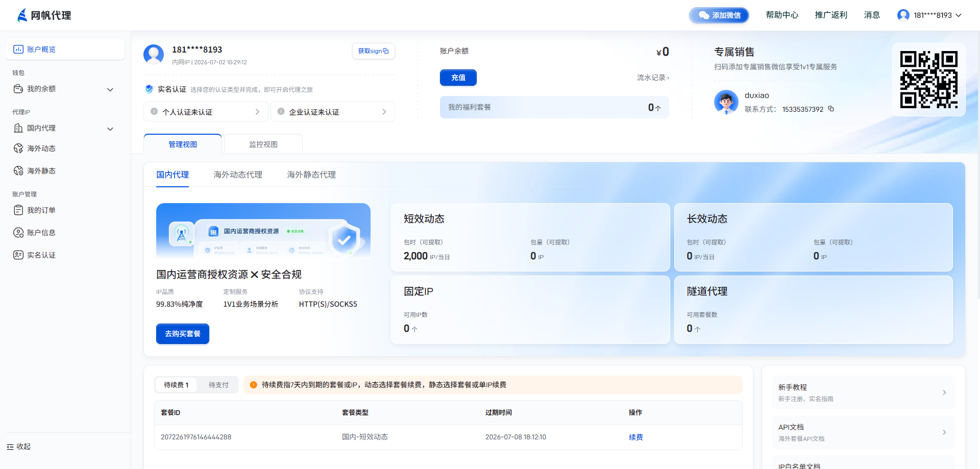Select the 海外静态代理 sub-tab

(x=311, y=175)
